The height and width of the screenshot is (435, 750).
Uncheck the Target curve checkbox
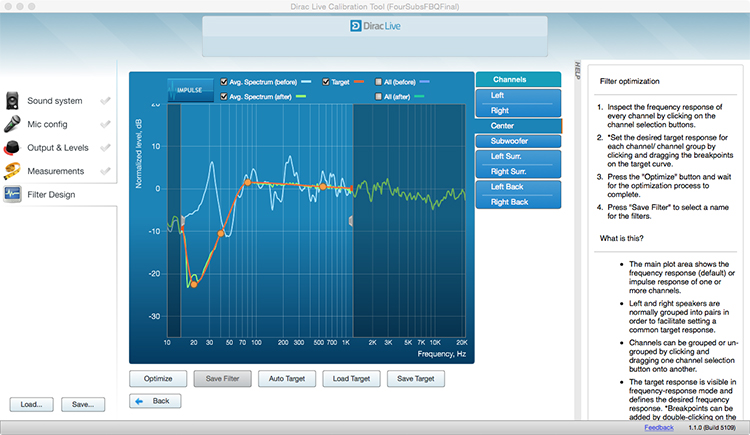click(x=326, y=82)
